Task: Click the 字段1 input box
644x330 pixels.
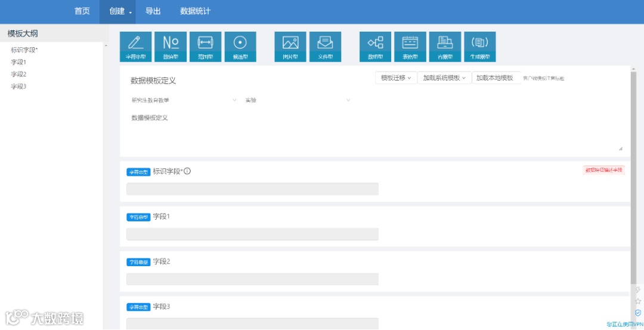Action: coord(252,235)
